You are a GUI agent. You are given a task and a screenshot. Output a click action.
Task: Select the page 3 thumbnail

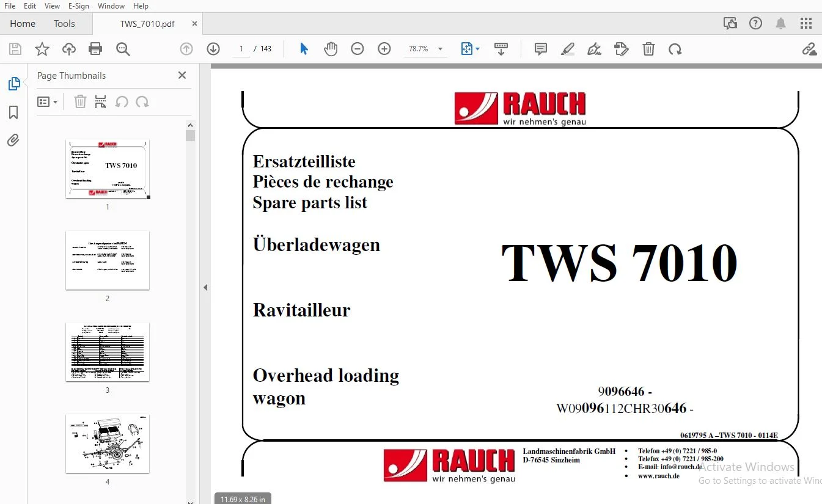click(x=108, y=352)
